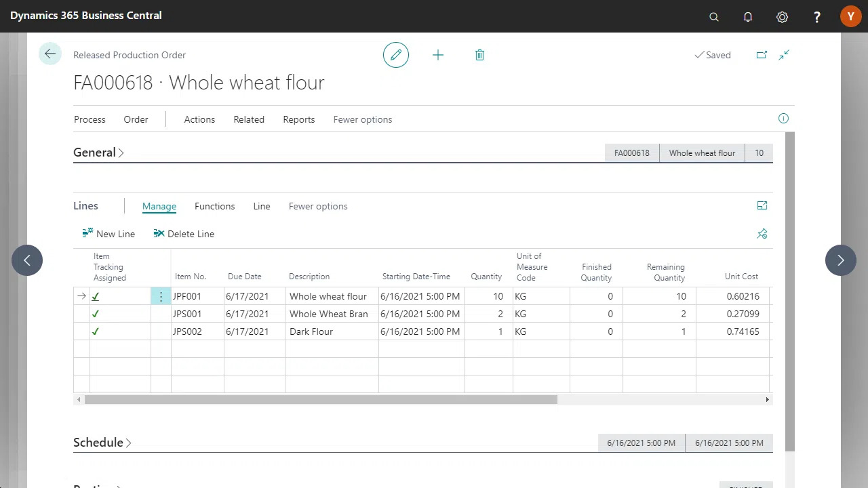Open the Process menu
Viewport: 868px width, 488px height.
90,119
